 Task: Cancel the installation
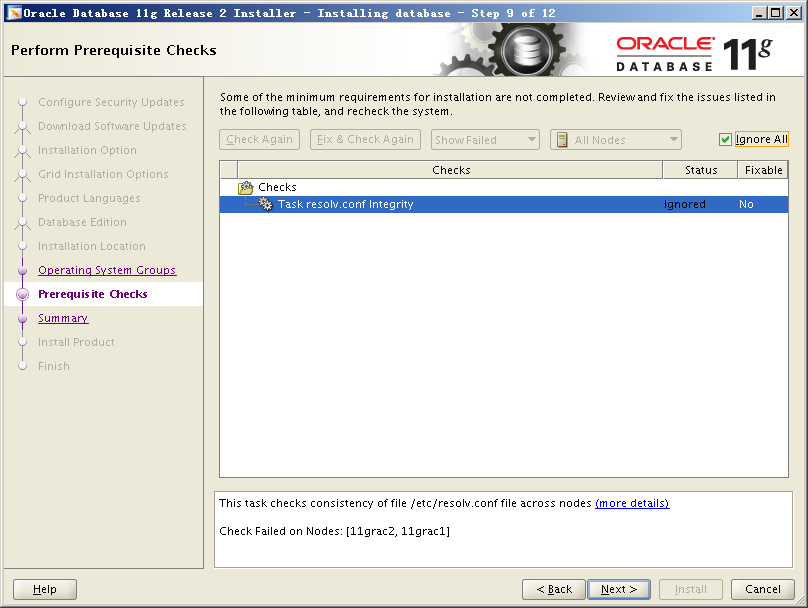click(x=762, y=589)
